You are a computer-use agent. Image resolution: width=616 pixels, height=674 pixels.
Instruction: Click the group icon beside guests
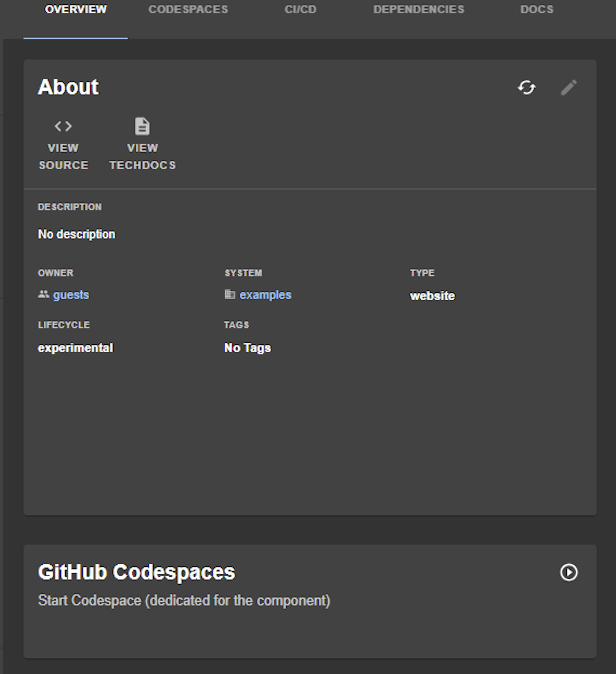[43, 294]
